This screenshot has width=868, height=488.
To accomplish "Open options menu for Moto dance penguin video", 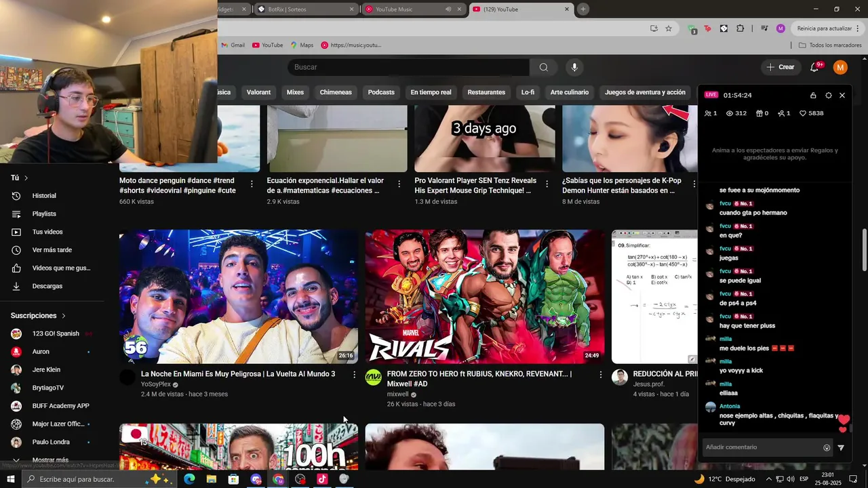I will tap(252, 184).
